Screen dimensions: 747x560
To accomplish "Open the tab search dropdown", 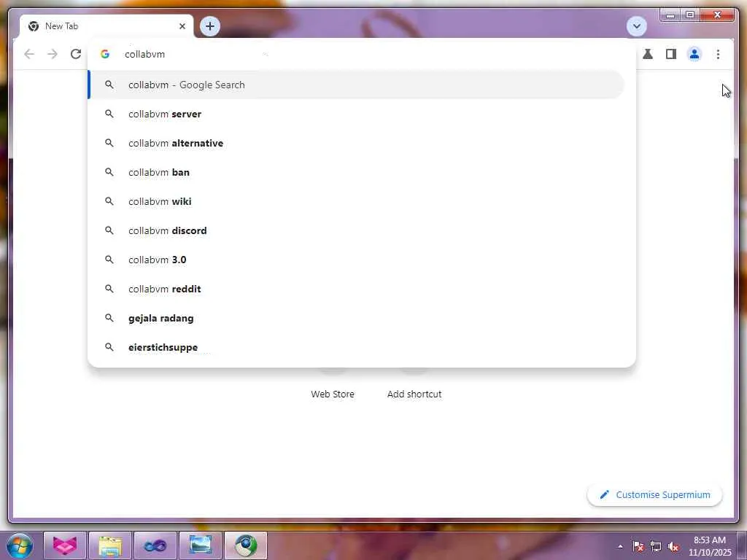I will click(x=636, y=26).
